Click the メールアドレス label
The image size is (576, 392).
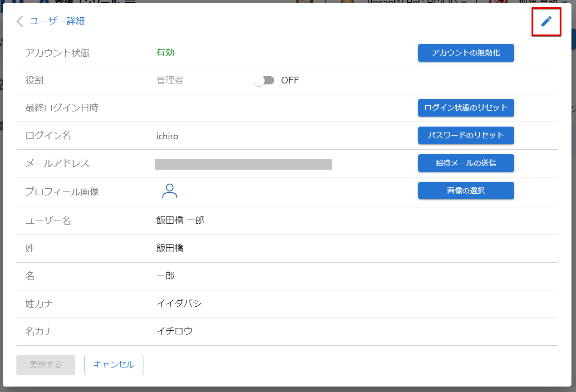[x=58, y=163]
